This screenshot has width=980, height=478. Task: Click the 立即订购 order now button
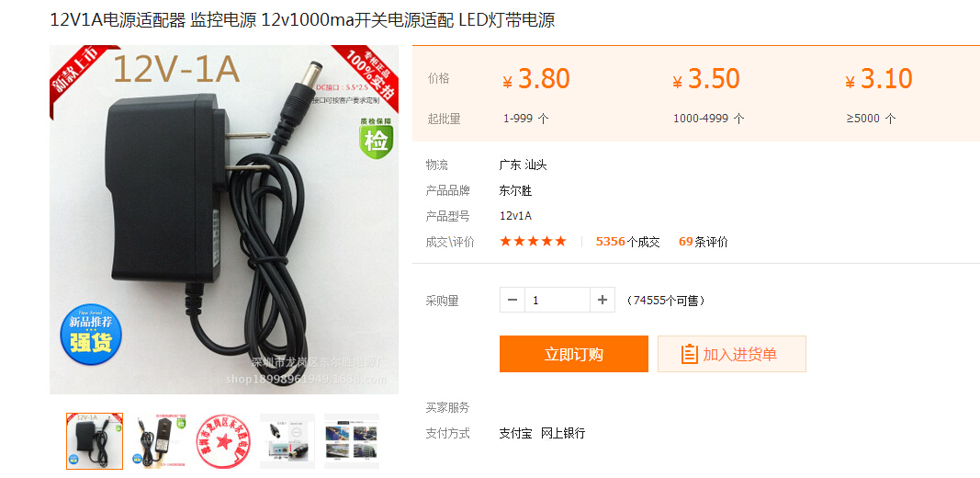click(x=574, y=354)
